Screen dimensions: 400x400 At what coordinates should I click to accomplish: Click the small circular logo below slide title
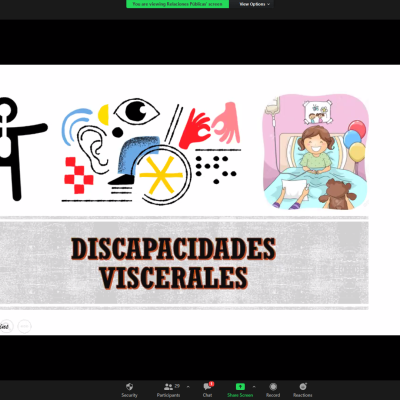tap(24, 326)
